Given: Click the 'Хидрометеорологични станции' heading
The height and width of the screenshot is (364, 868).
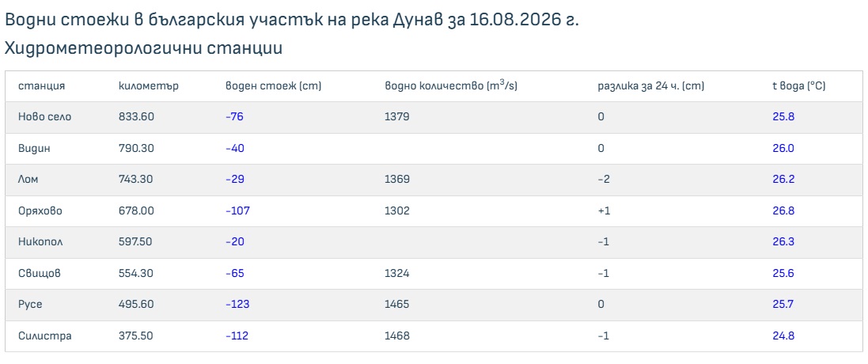Looking at the screenshot, I should pyautogui.click(x=143, y=48).
